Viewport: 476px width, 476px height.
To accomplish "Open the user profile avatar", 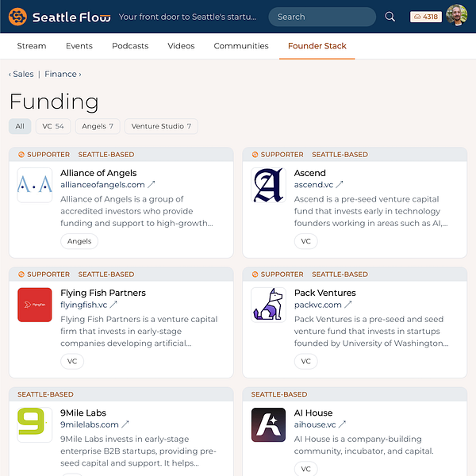I will (457, 15).
